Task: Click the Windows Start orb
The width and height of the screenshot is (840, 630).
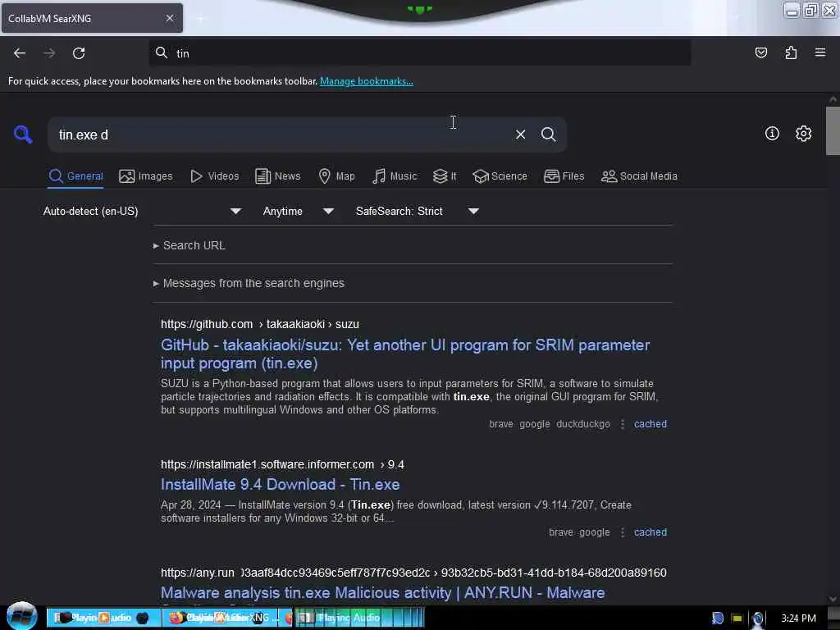Action: (22, 616)
